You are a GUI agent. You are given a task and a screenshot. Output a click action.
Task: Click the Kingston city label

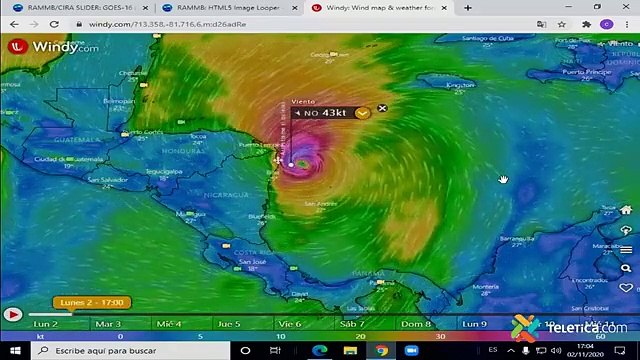coord(460,85)
